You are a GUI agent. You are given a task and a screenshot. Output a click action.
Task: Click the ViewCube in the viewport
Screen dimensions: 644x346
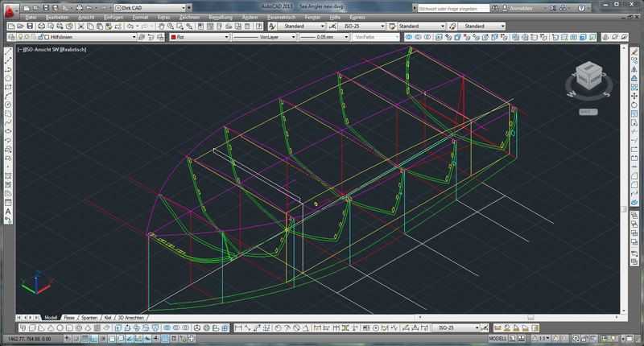(588, 76)
